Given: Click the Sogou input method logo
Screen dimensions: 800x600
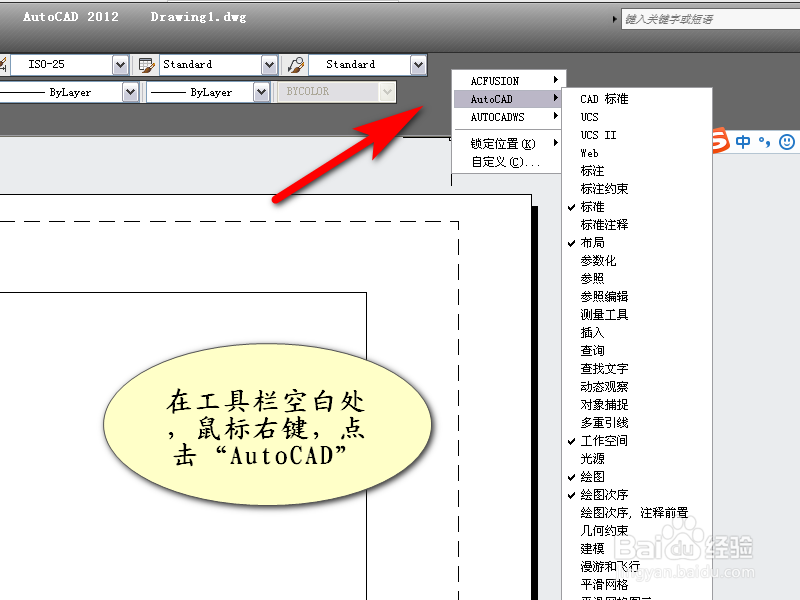Looking at the screenshot, I should pyautogui.click(x=721, y=140).
